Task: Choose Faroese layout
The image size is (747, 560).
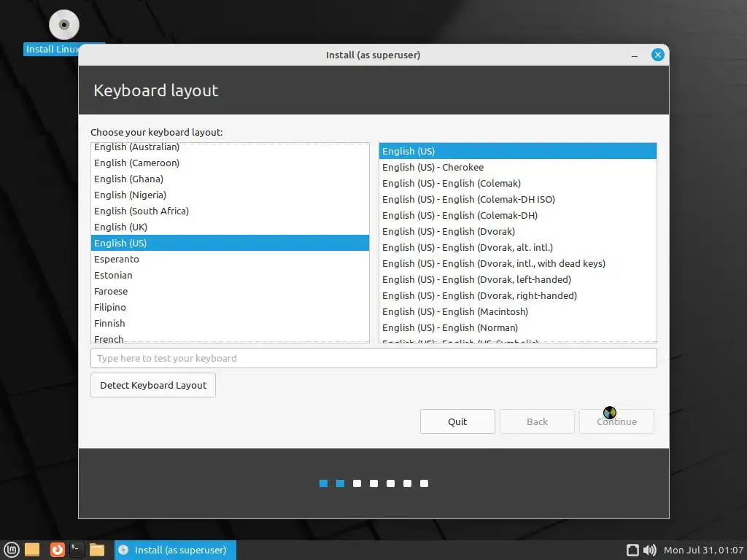Action: click(230, 291)
